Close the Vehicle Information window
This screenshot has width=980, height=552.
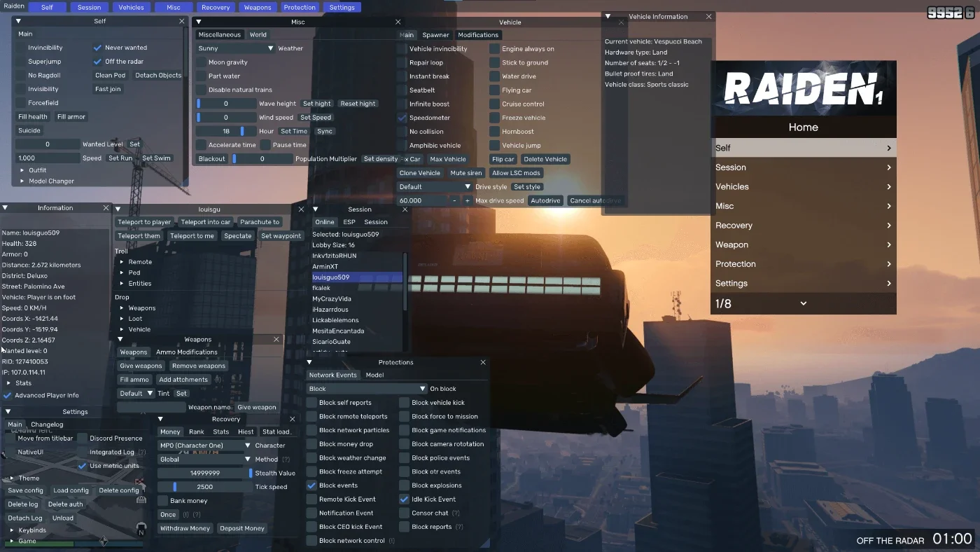pos(708,16)
